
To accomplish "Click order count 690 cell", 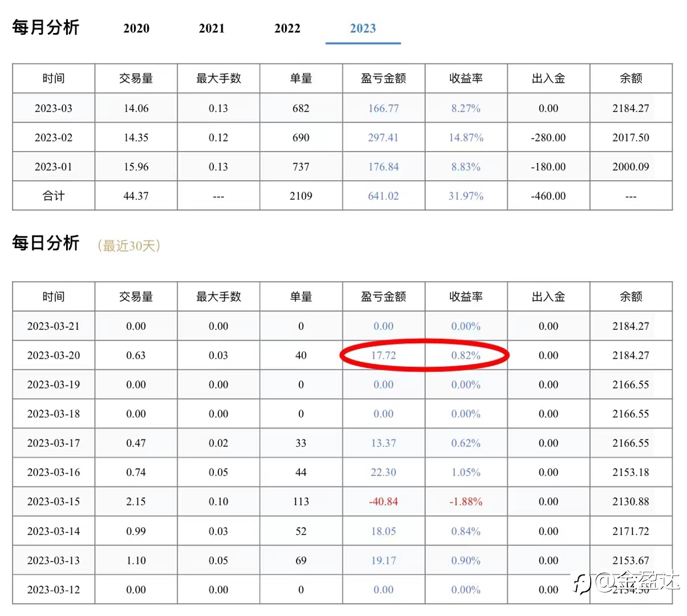I will tap(301, 137).
